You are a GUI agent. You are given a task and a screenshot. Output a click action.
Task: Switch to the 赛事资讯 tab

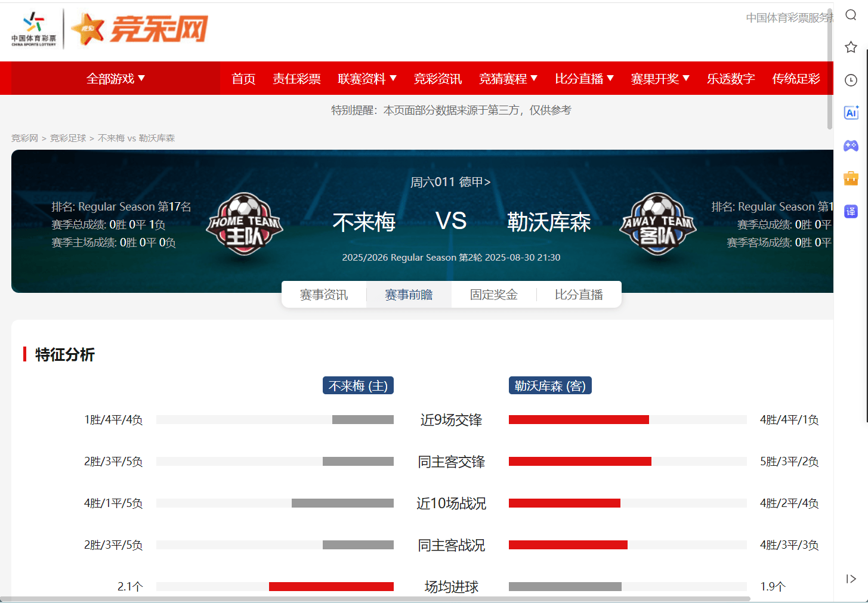(324, 295)
